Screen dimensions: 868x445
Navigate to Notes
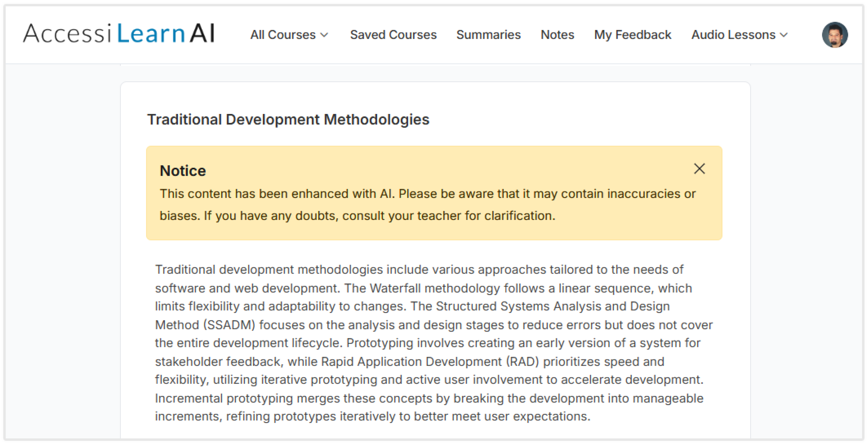[557, 35]
